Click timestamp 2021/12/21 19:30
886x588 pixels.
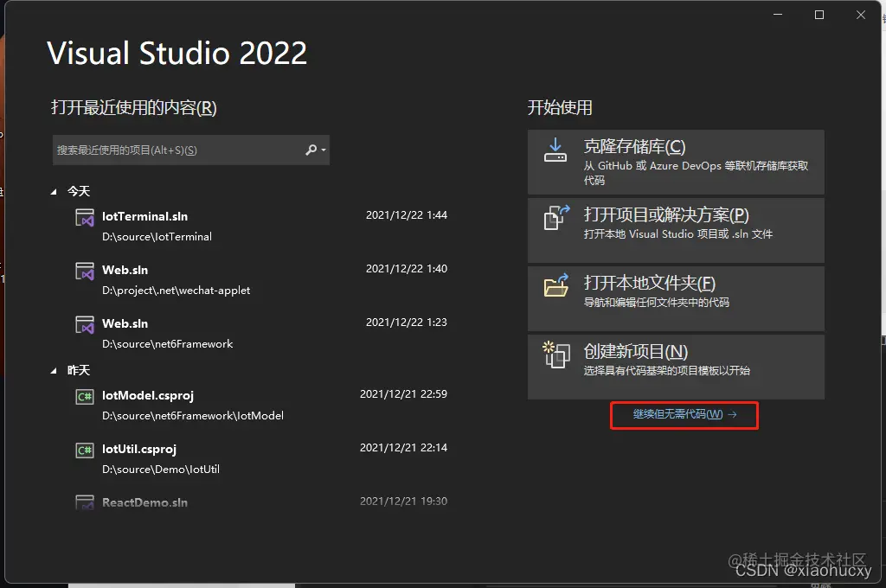tap(403, 502)
